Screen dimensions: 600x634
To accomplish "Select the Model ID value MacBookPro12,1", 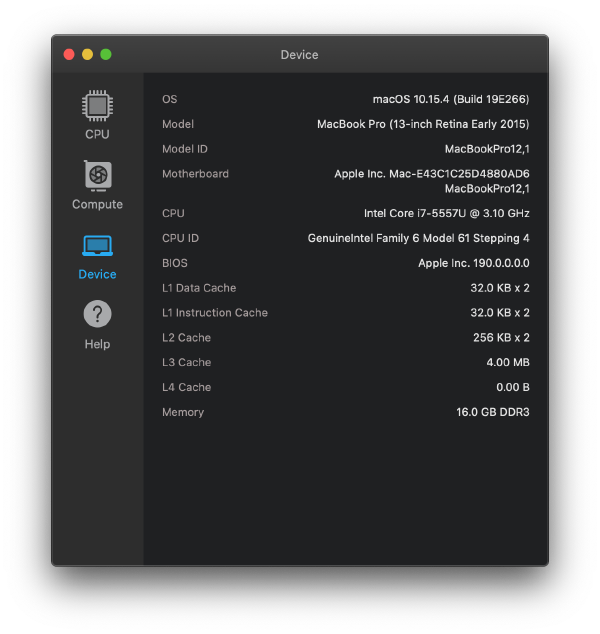I will pos(487,149).
